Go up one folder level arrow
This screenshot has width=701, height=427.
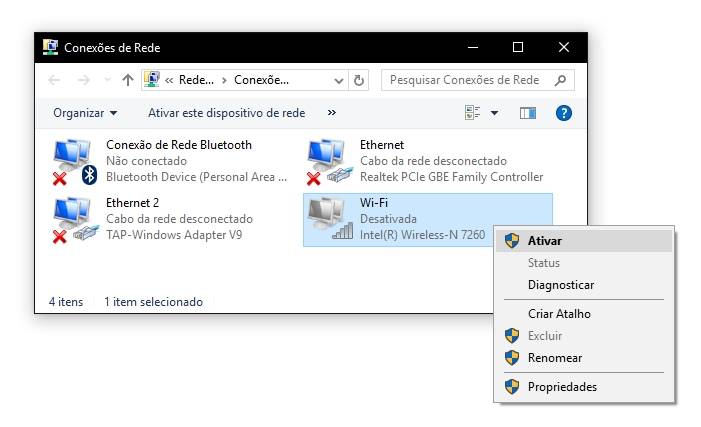[x=128, y=80]
